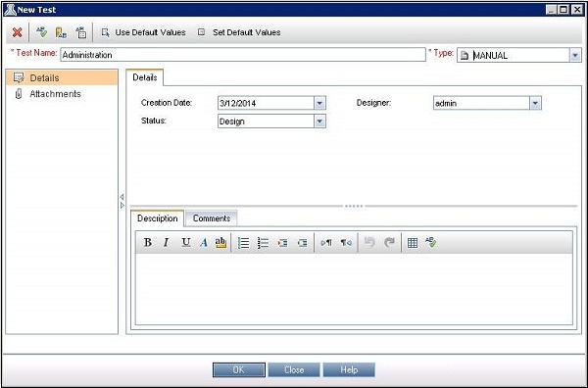Viewport: 588px width, 388px height.
Task: Open Spelling Options icon in top toolbar
Action: (x=80, y=32)
